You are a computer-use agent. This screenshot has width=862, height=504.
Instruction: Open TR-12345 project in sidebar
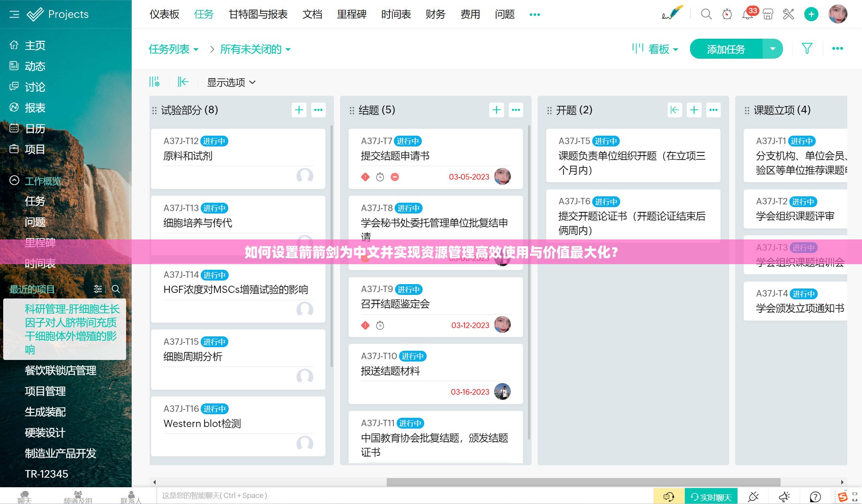[46, 474]
